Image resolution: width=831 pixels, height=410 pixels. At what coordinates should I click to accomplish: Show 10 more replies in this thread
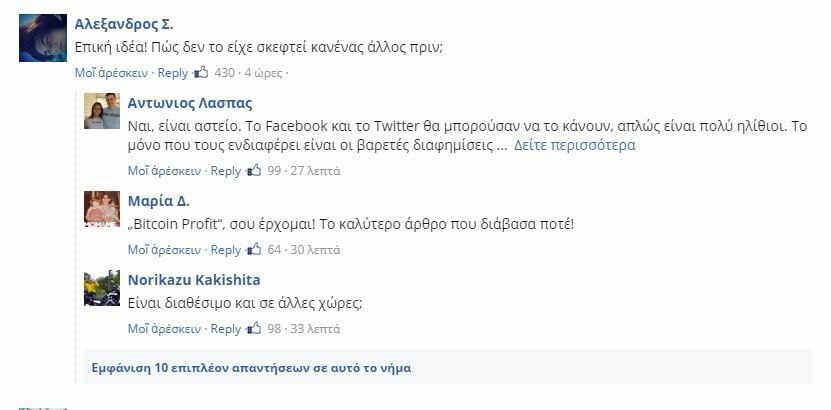(x=251, y=368)
